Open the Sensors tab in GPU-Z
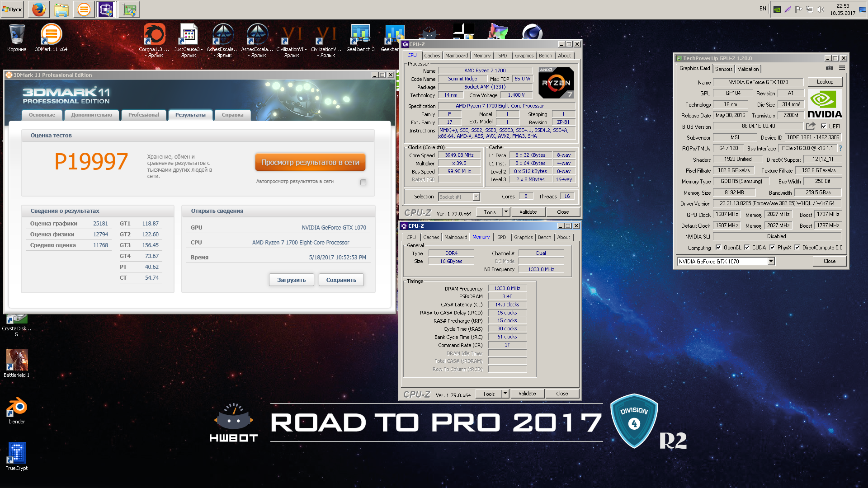This screenshot has height=488, width=868. point(724,69)
